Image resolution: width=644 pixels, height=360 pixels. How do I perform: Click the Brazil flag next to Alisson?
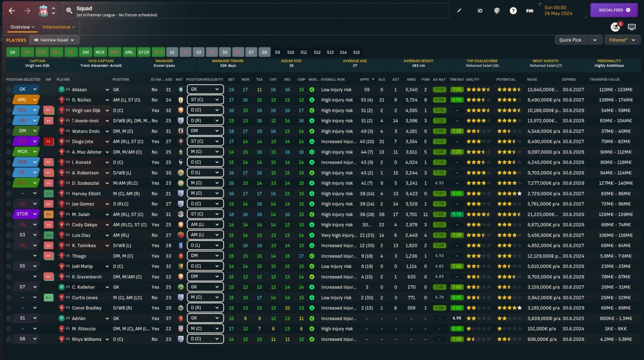pyautogui.click(x=180, y=89)
